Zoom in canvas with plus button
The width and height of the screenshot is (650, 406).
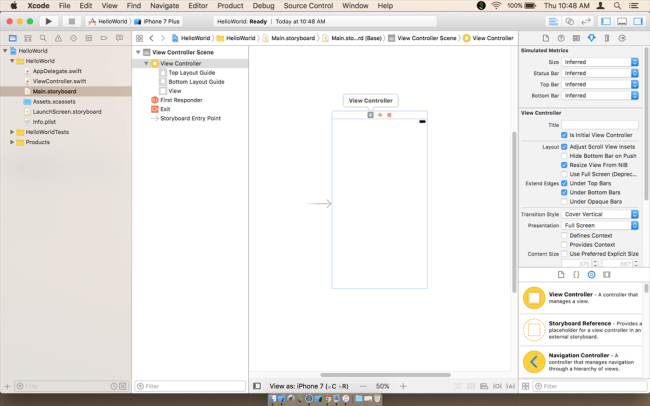pyautogui.click(x=403, y=386)
